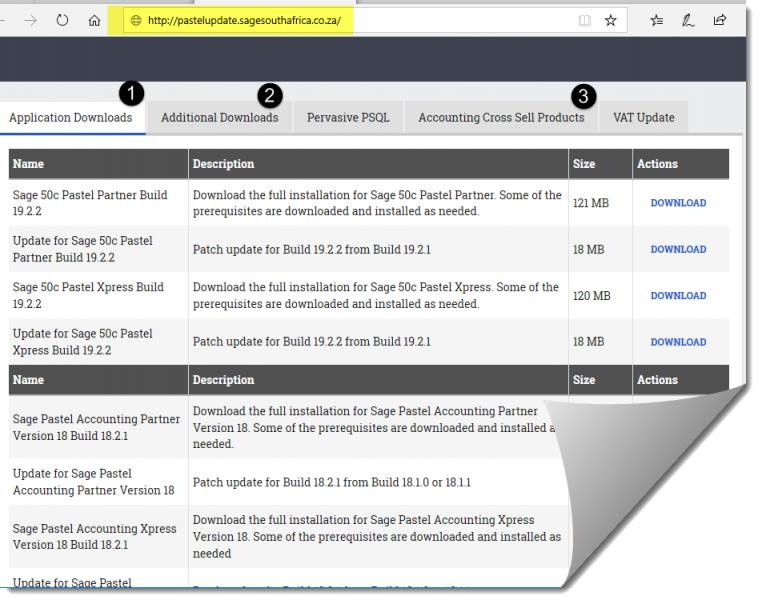Switch to Application Downloads tab

coord(71,118)
